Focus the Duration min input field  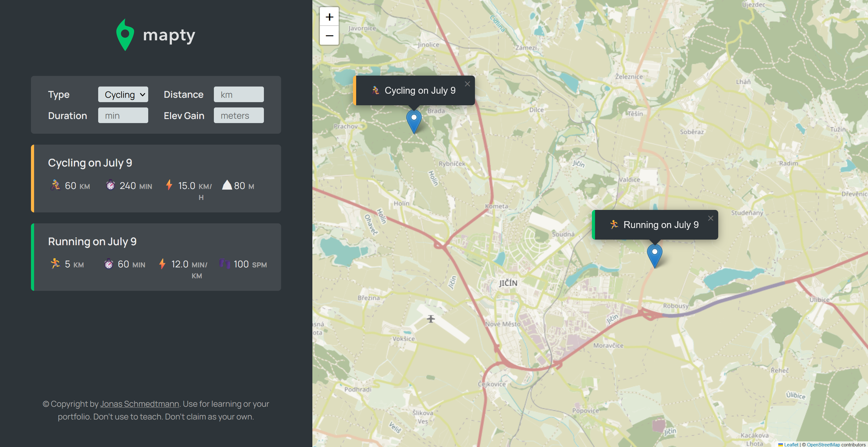click(123, 116)
